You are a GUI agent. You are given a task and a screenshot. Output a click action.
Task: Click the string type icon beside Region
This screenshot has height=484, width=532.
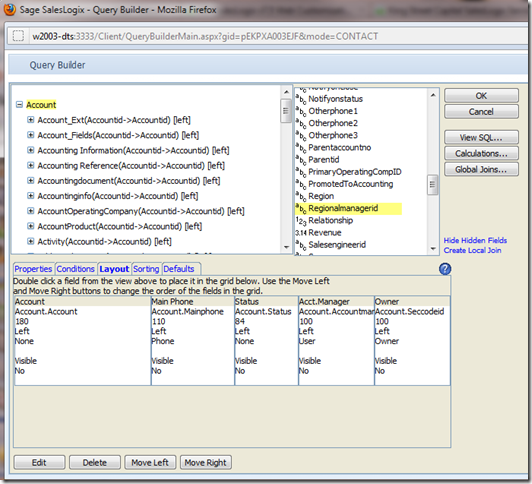tap(301, 196)
